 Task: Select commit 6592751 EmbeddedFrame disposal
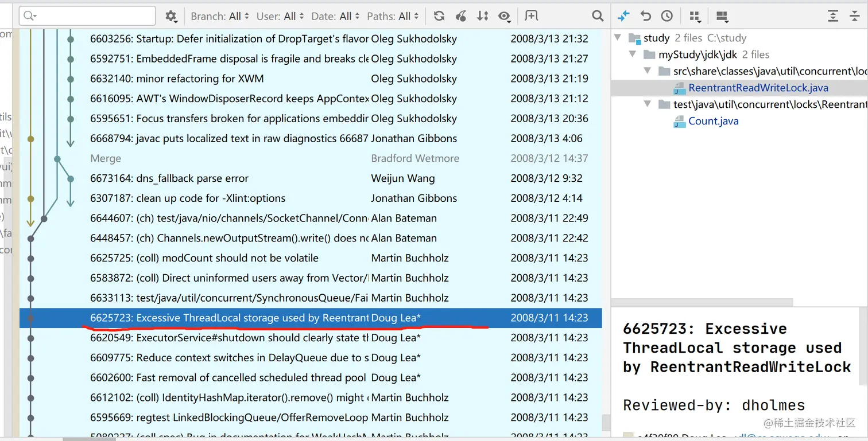pyautogui.click(x=311, y=58)
